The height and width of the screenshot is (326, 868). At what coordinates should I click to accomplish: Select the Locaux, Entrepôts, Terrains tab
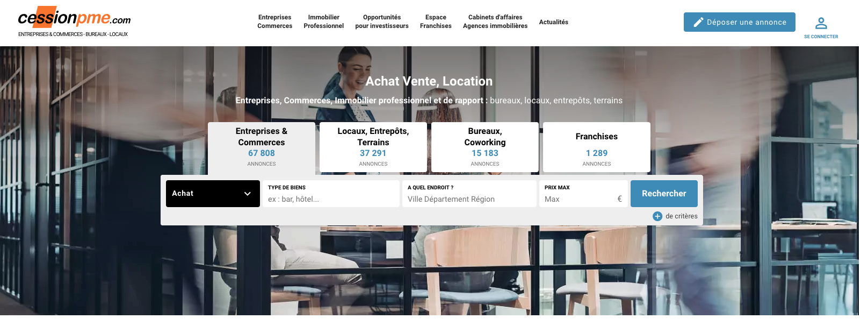(373, 147)
